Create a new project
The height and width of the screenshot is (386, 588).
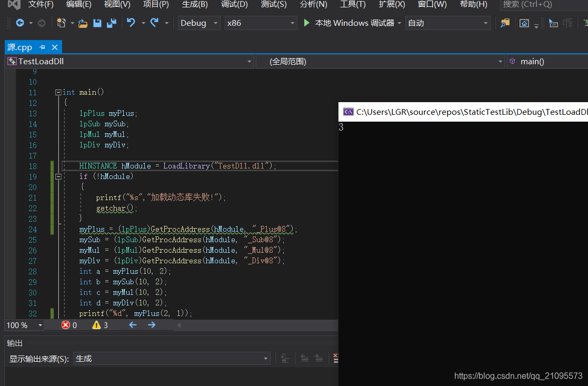click(62, 23)
